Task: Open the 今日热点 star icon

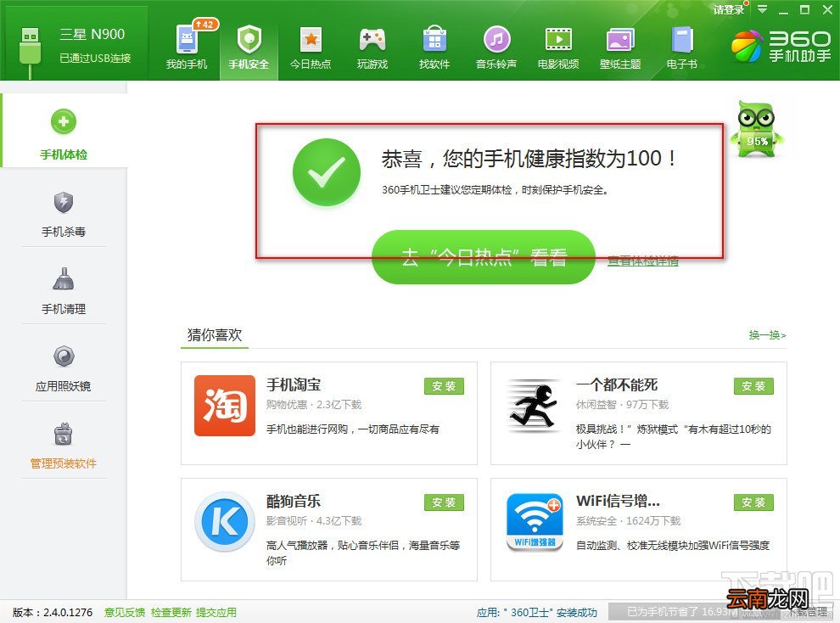Action: point(311,40)
